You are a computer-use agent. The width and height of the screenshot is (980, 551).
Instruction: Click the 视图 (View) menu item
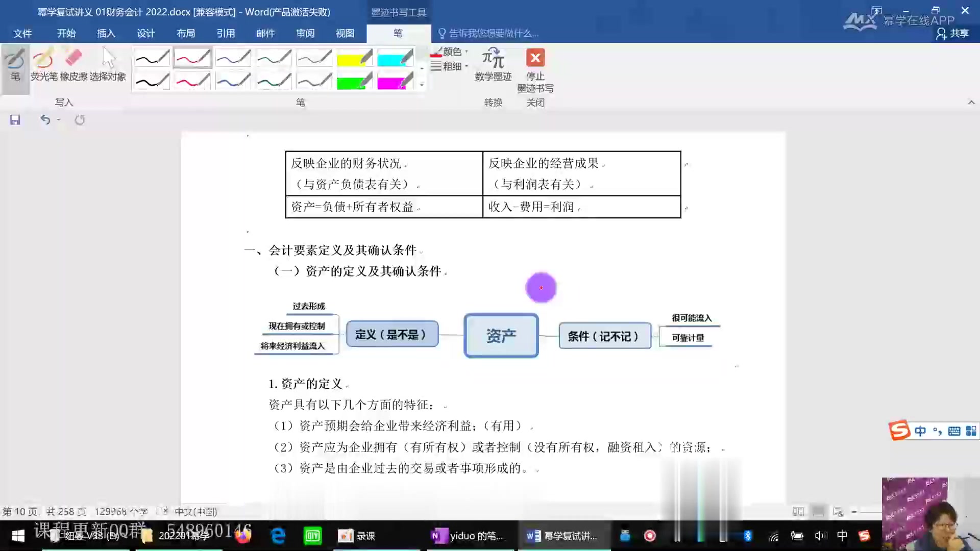344,32
